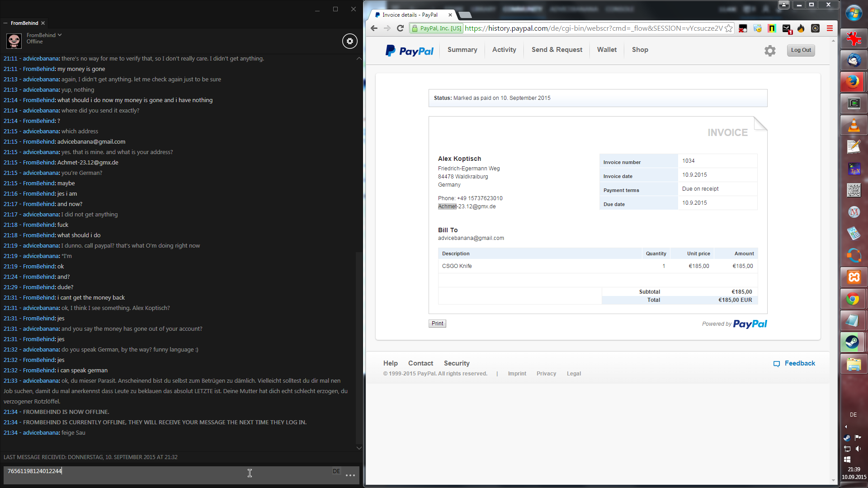Select the Wallet menu item
This screenshot has width=868, height=488.
point(607,50)
